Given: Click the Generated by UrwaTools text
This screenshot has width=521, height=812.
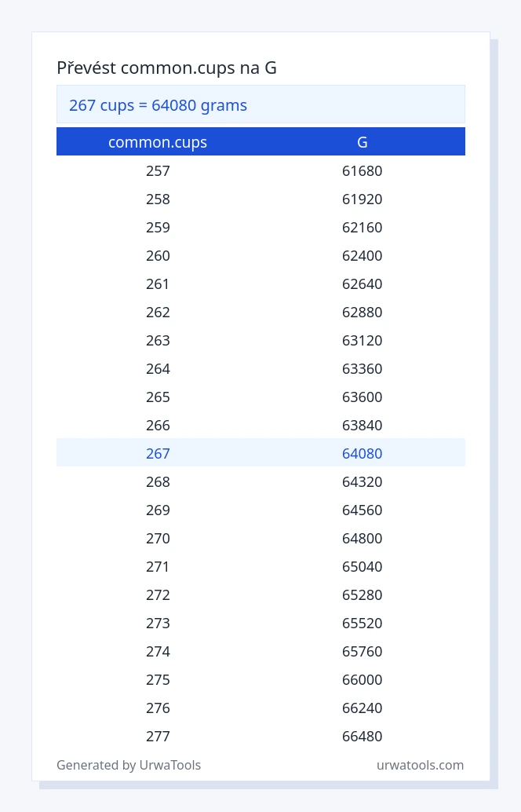Looking at the screenshot, I should (x=129, y=765).
